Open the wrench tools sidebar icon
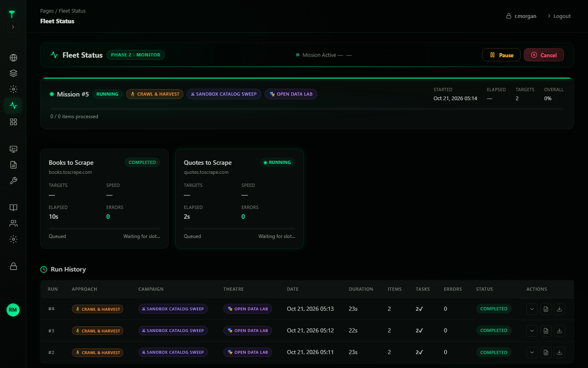The image size is (588, 368). [x=13, y=181]
